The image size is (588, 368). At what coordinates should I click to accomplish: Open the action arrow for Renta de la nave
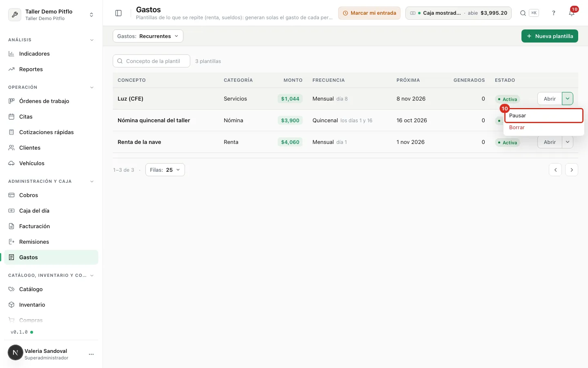568,142
